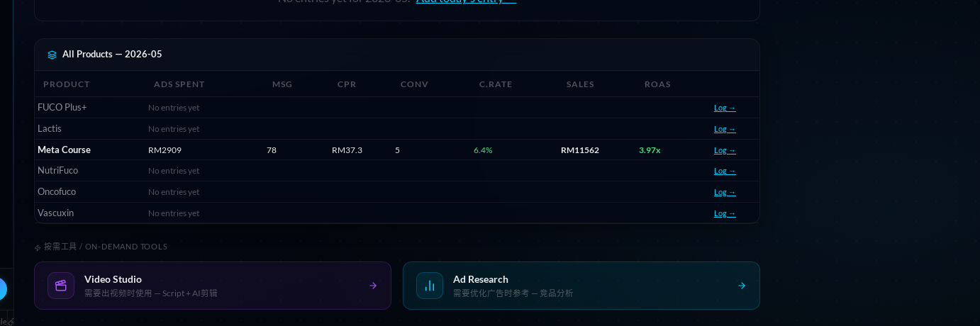Select the NutriFuco product name
Image resolution: width=980 pixels, height=326 pixels.
(x=57, y=171)
